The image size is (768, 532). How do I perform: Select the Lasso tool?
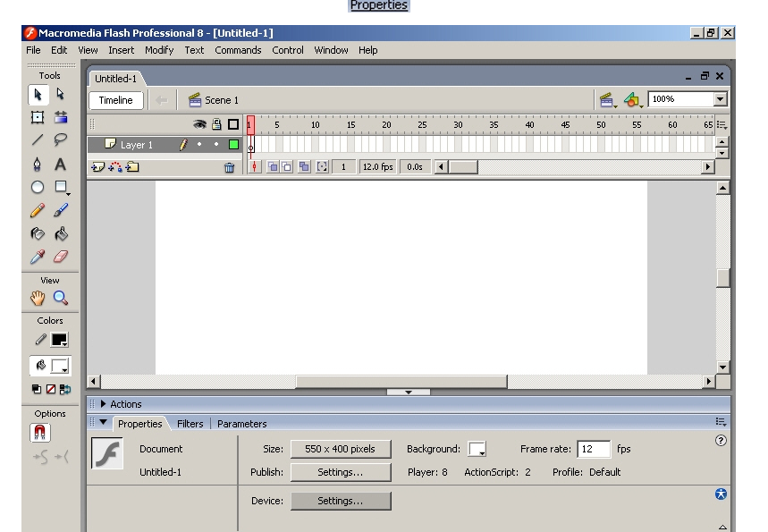tap(61, 140)
